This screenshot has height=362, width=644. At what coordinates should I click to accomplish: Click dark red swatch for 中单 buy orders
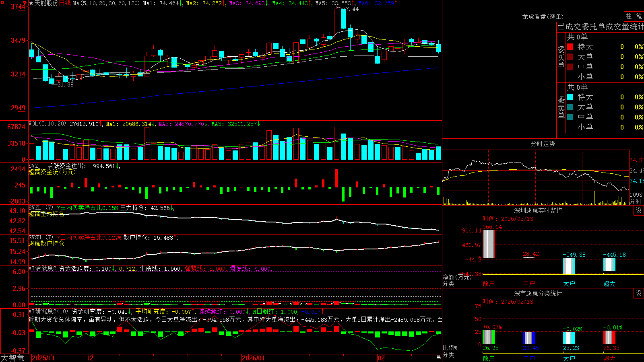tap(570, 67)
